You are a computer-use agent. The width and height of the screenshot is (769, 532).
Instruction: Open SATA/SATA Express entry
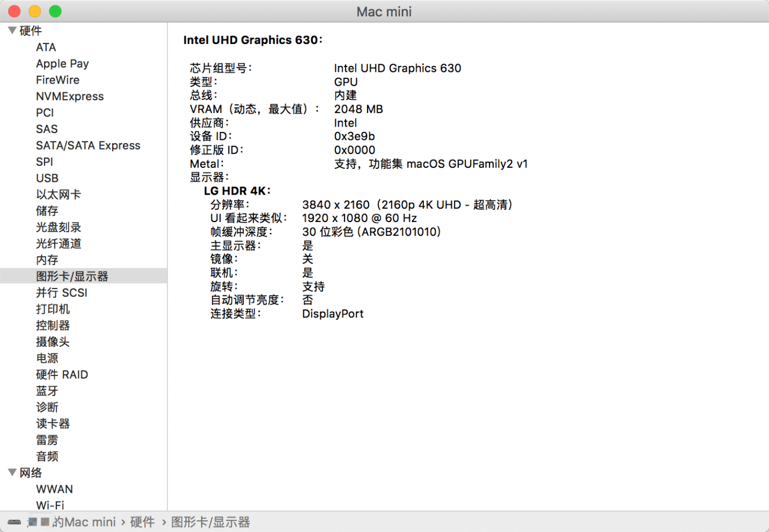(x=88, y=145)
